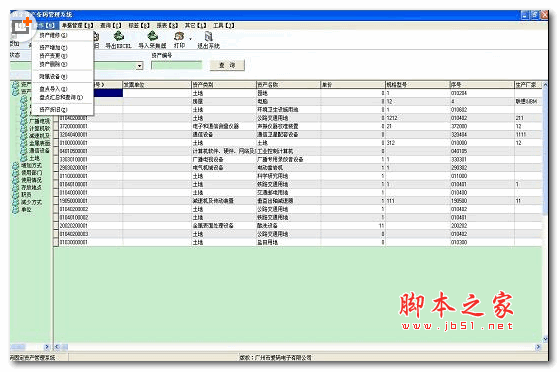Select the 通信设备 tree node
This screenshot has width=560, height=372.
(39, 151)
